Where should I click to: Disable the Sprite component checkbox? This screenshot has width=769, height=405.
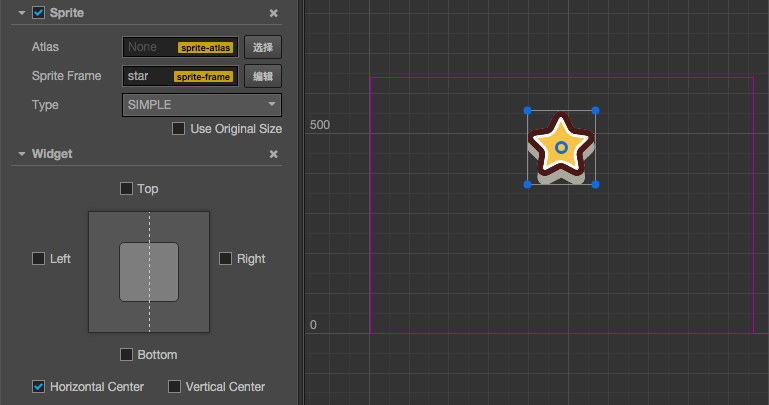coord(39,13)
